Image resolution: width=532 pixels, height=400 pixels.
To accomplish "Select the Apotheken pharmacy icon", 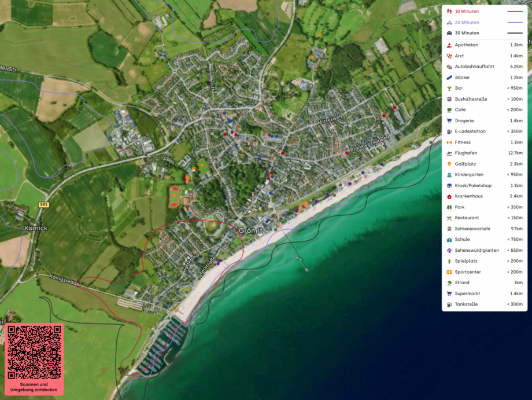I will pos(449,45).
